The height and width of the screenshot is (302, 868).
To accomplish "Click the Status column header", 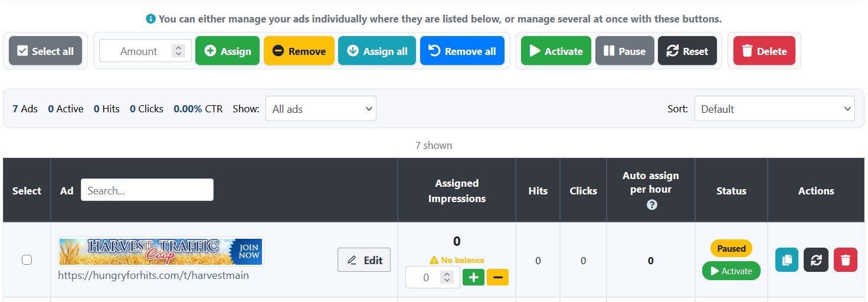I will [x=731, y=191].
